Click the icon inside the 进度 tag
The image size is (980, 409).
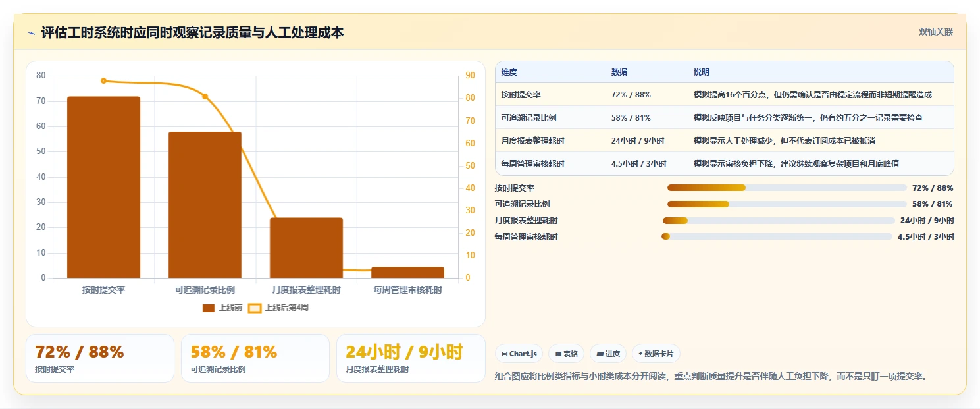pos(600,354)
